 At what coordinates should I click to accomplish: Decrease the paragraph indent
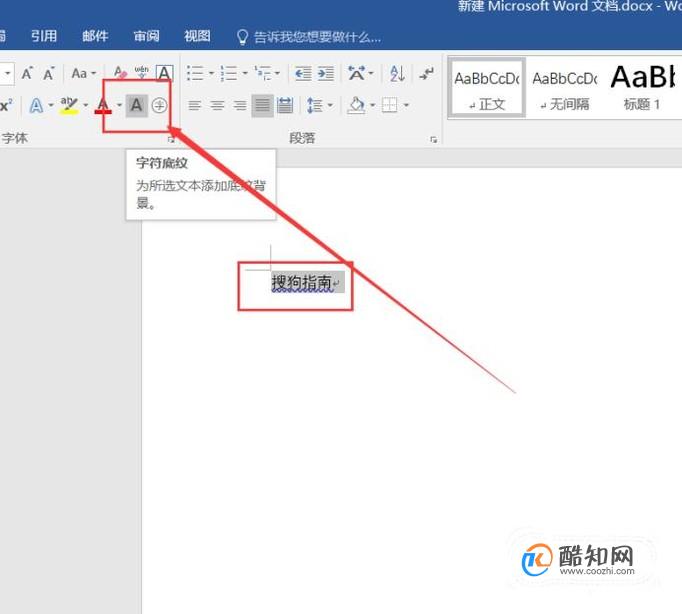[x=303, y=73]
